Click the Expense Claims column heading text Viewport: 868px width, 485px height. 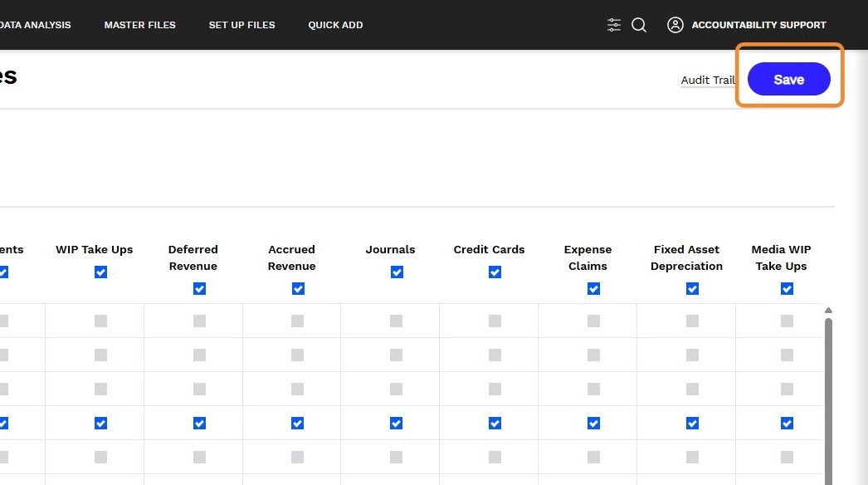588,257
